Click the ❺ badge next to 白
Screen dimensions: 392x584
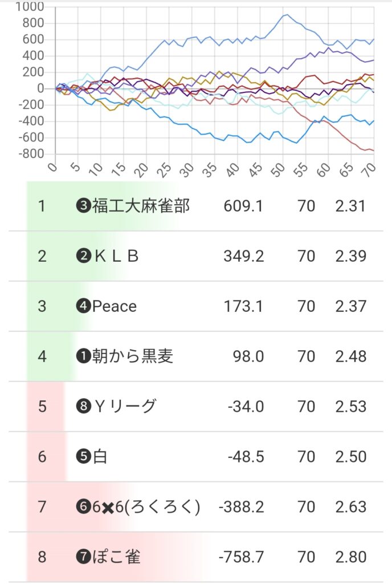click(x=84, y=457)
